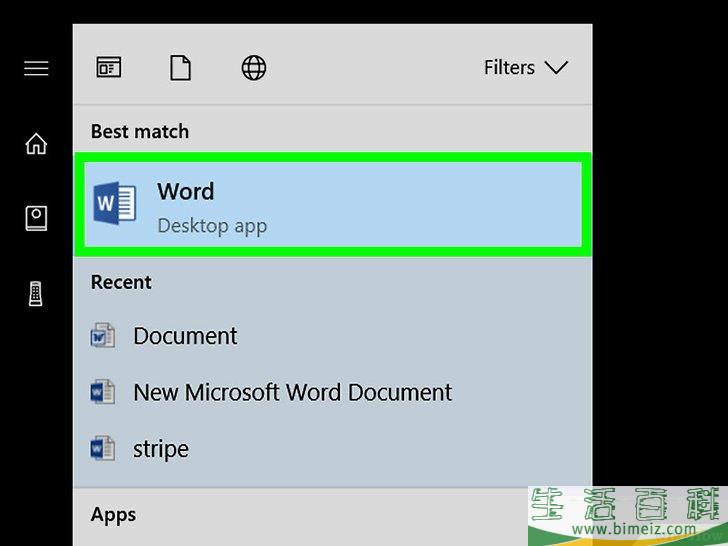Click the icon beside New Microsoft Word Document
Screen dimensions: 728x546
pos(103,392)
